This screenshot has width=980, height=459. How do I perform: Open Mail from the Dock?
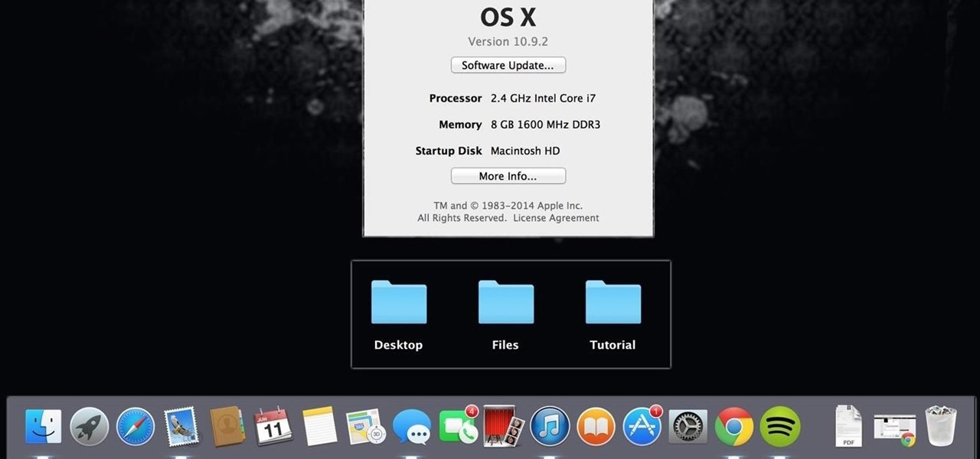(181, 426)
